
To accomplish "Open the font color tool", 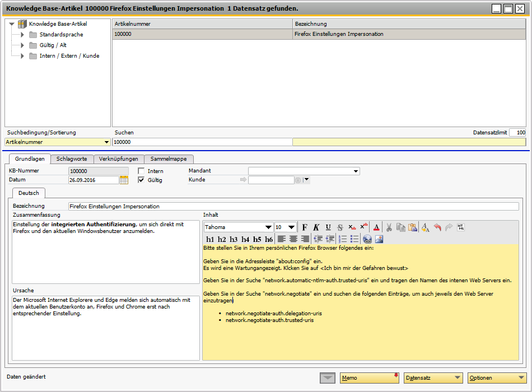I will 376,227.
